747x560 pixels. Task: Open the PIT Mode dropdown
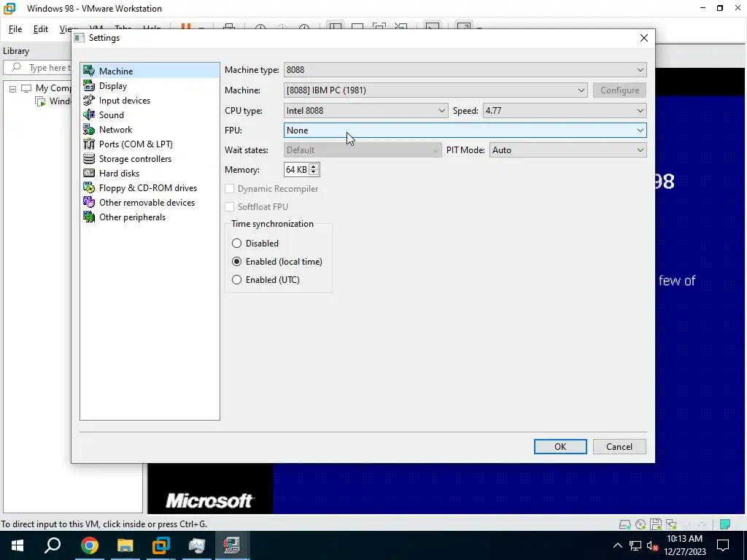[x=568, y=150]
